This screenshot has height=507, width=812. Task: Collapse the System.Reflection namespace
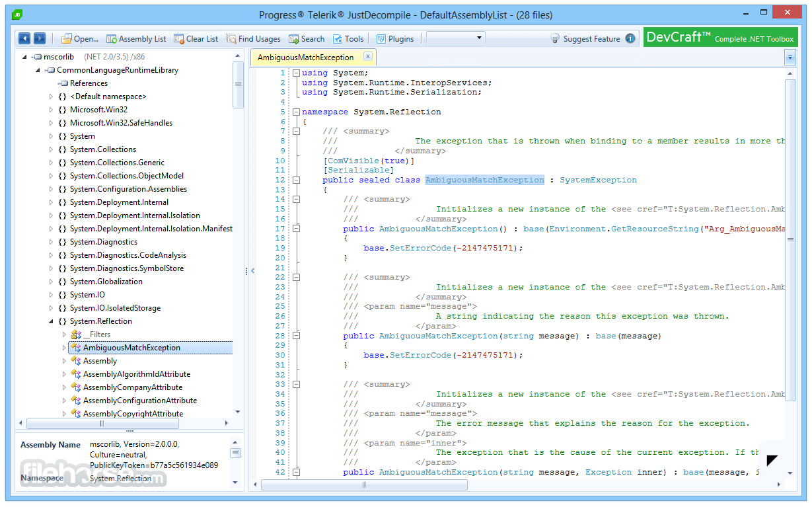click(52, 321)
